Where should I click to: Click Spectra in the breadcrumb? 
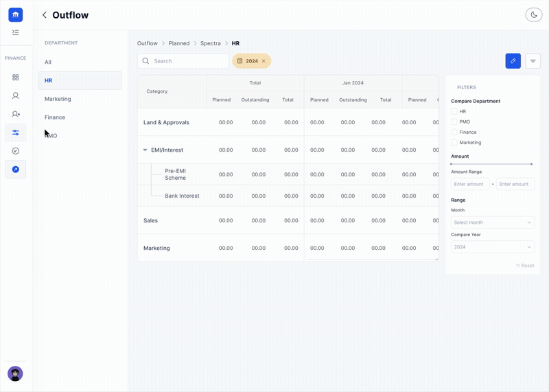[x=211, y=43]
